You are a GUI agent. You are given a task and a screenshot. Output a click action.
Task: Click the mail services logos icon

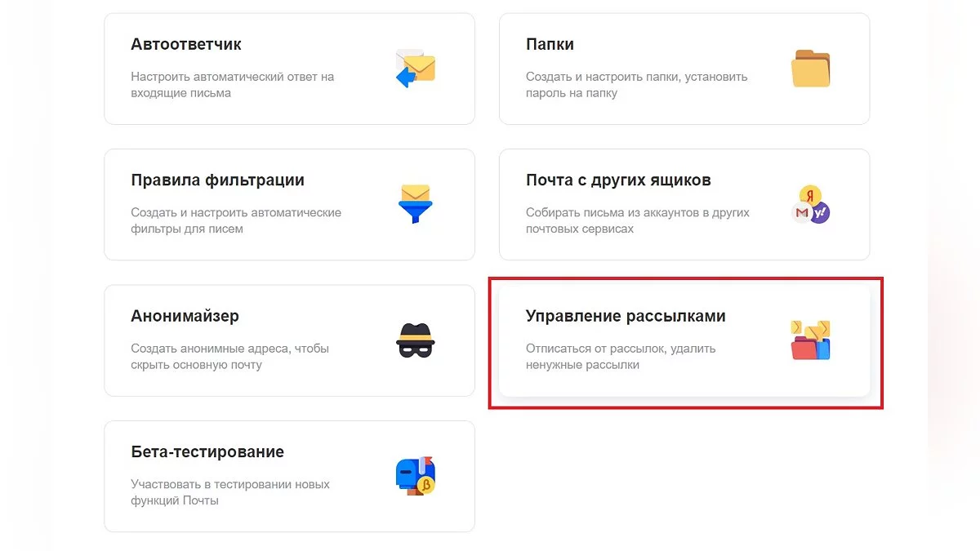(x=810, y=204)
